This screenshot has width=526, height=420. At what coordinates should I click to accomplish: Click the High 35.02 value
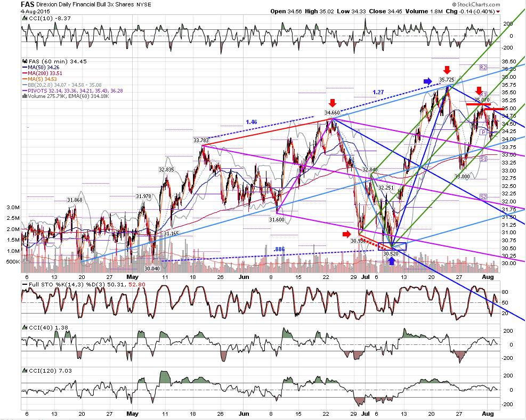click(319, 11)
